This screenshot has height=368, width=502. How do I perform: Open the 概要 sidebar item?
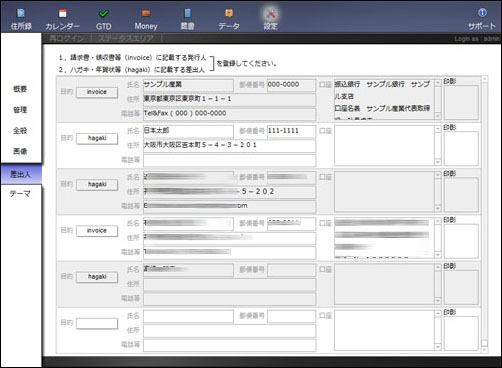(20, 89)
